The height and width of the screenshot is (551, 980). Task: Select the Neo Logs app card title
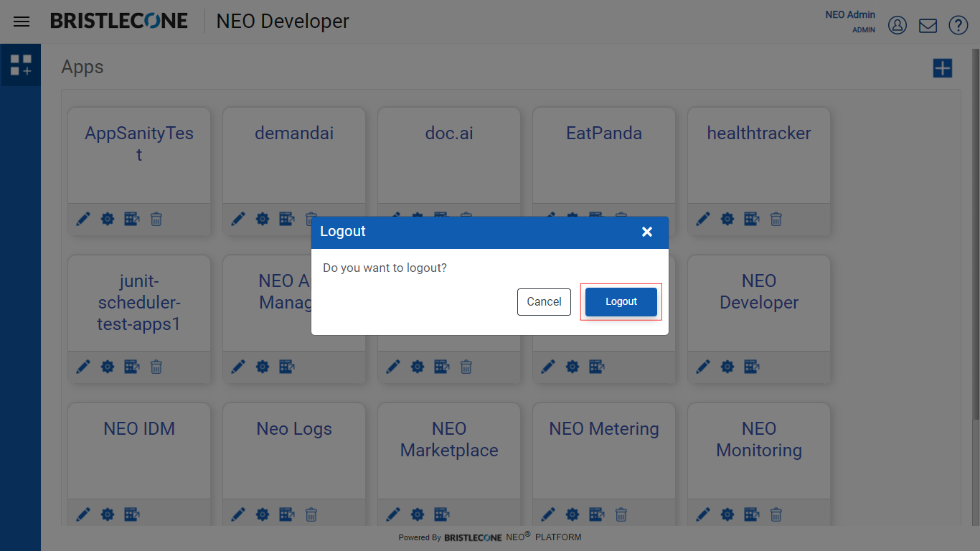(x=294, y=428)
